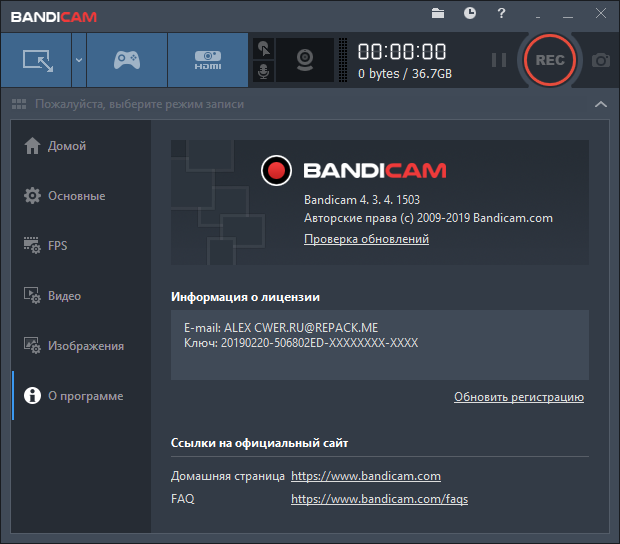The height and width of the screenshot is (544, 620).
Task: Open output folder icon in title bar
Action: [438, 13]
